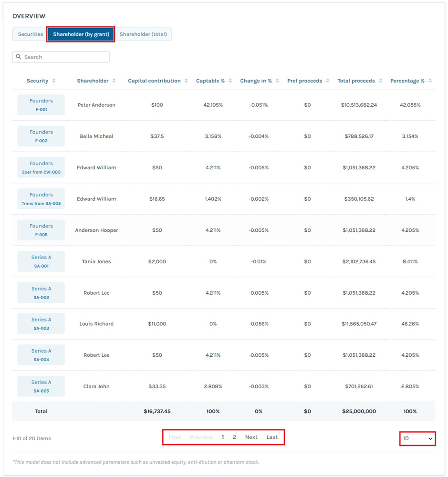Sort by Change in % icon
The image size is (448, 477).
(x=277, y=81)
